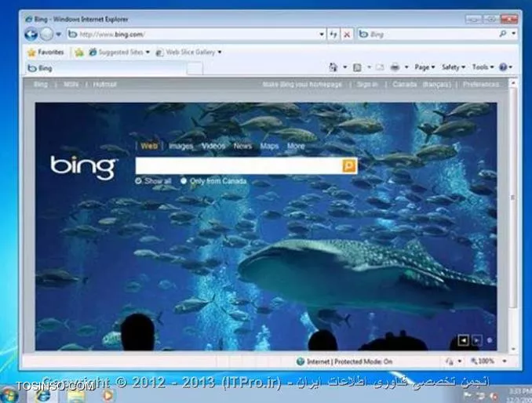Open the Preferences link
The height and width of the screenshot is (403, 532).
(481, 85)
